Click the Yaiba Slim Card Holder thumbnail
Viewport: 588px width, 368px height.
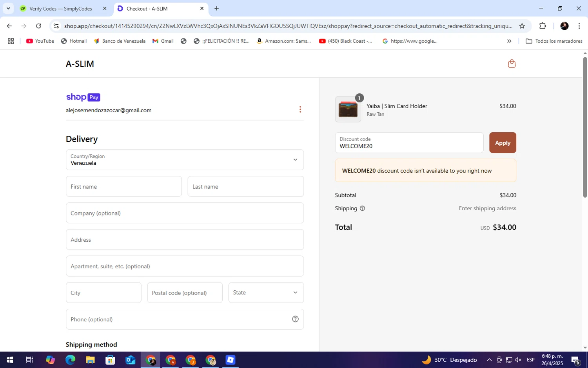[x=348, y=109]
